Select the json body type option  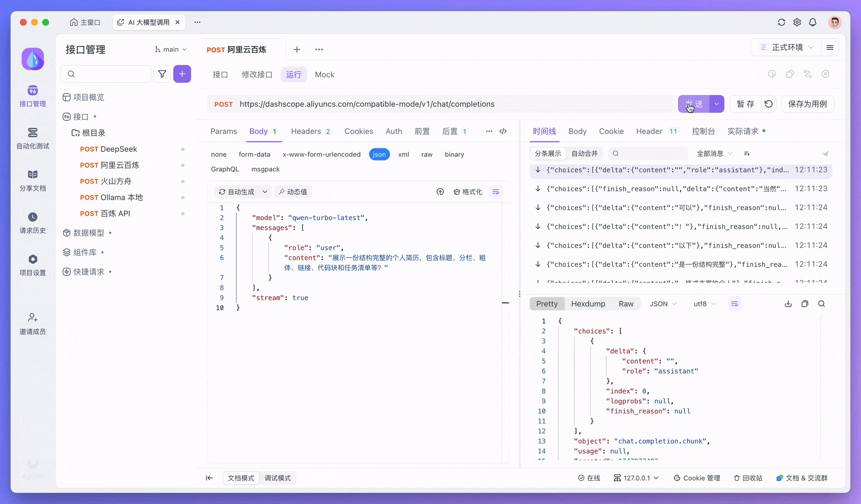tap(379, 154)
